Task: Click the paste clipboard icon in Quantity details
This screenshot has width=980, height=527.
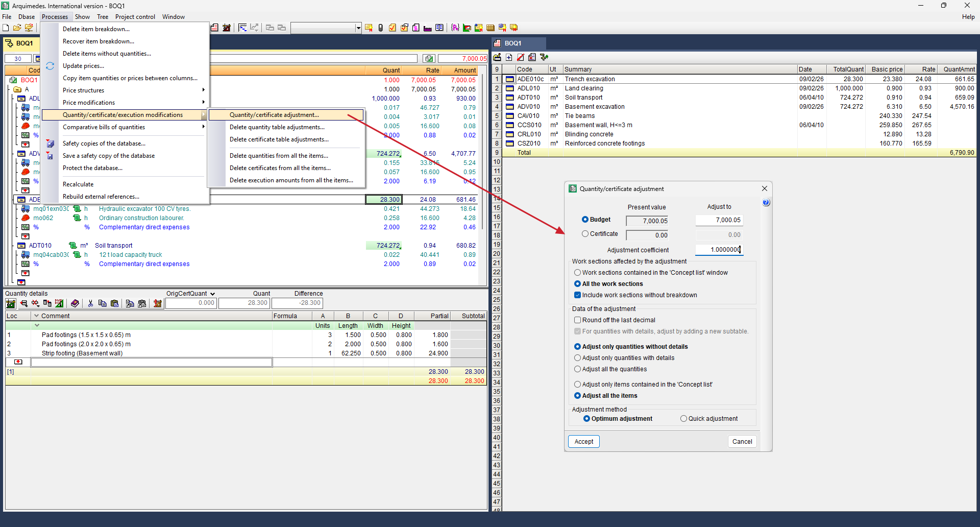Action: (x=114, y=303)
